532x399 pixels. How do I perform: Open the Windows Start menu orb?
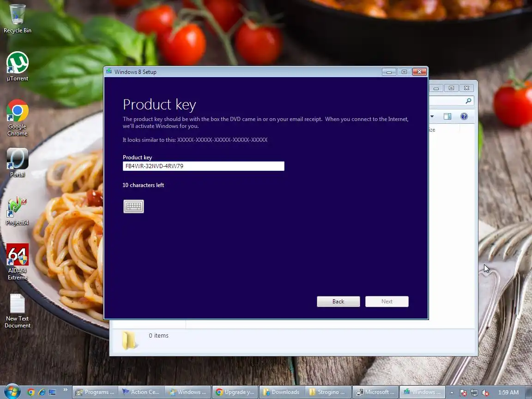[x=12, y=392]
